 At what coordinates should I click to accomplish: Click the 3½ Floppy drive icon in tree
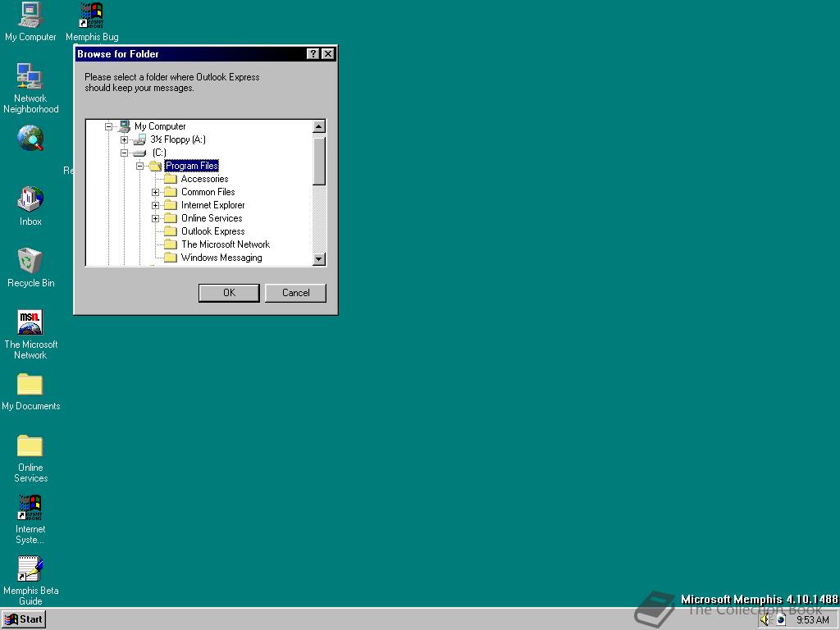click(139, 139)
